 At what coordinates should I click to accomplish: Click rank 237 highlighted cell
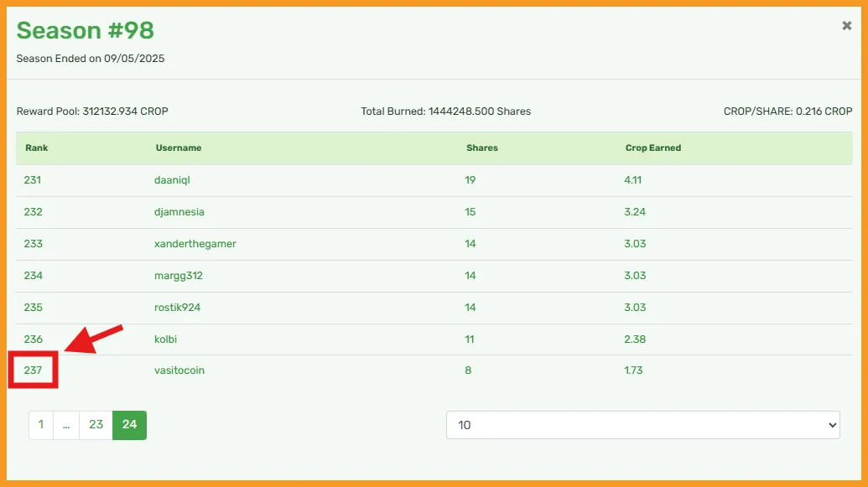pyautogui.click(x=33, y=370)
